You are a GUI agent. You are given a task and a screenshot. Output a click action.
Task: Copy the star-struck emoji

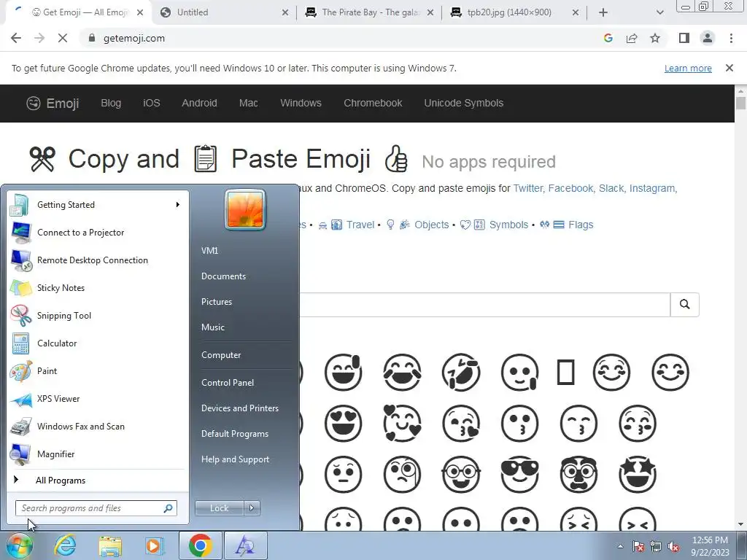coord(638,474)
